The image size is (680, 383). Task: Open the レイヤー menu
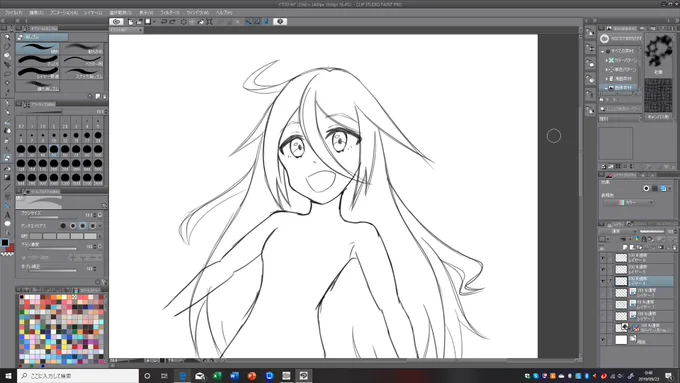click(93, 13)
